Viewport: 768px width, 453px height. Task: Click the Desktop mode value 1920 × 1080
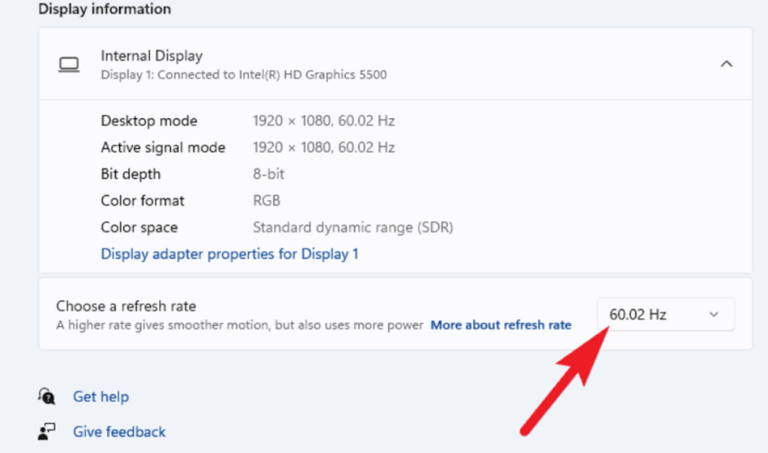click(x=324, y=120)
